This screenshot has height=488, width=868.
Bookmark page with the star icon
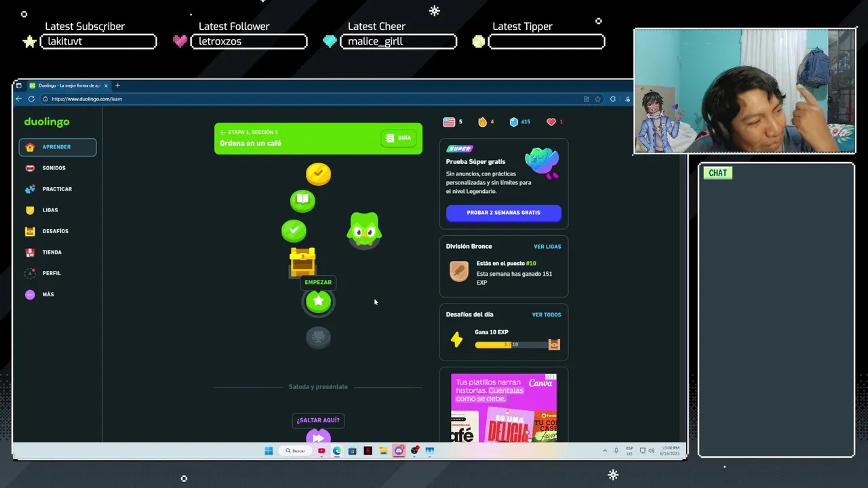[x=597, y=99]
